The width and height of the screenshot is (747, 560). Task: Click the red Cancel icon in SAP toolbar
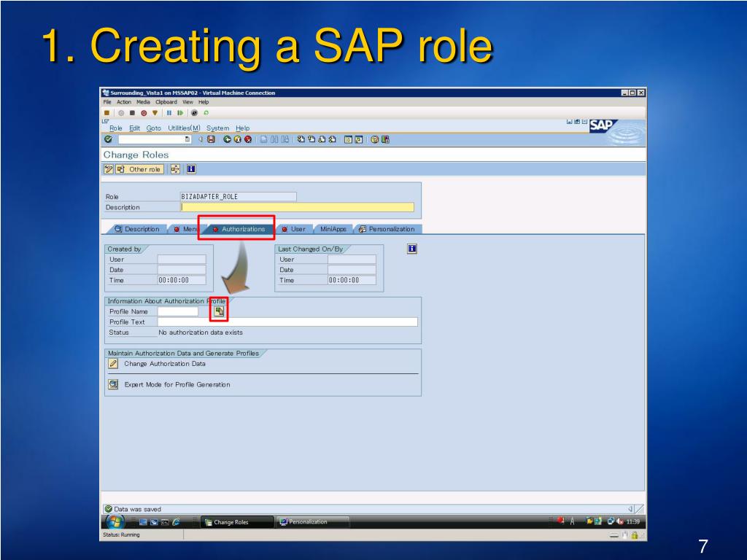248,139
